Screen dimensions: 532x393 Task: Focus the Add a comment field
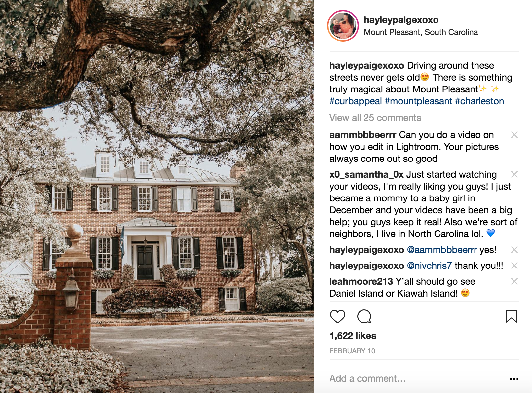pyautogui.click(x=416, y=378)
